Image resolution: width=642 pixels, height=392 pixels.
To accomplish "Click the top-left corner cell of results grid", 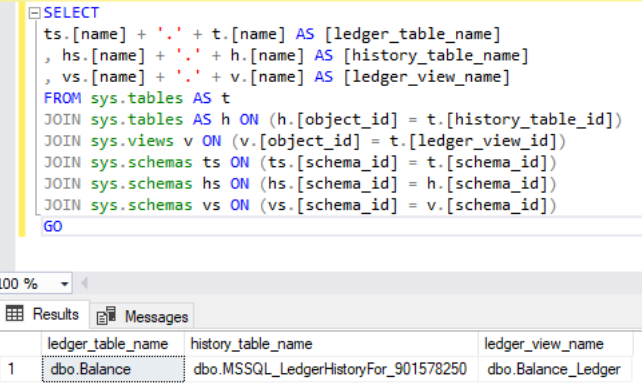I will coord(20,344).
